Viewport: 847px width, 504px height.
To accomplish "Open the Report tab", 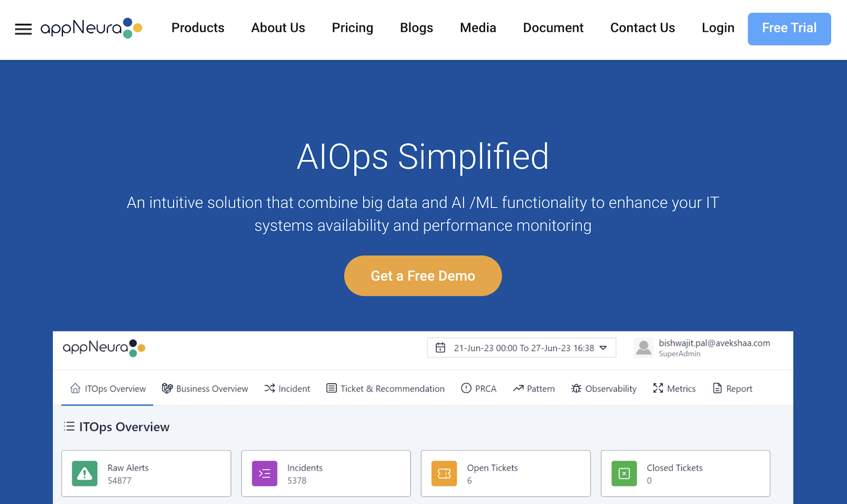I will click(x=733, y=389).
